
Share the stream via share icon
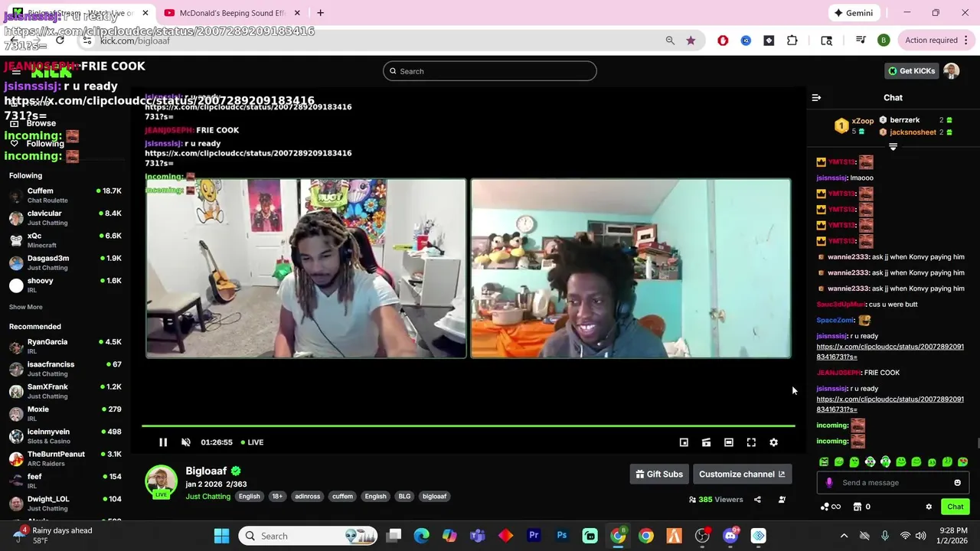[757, 500]
